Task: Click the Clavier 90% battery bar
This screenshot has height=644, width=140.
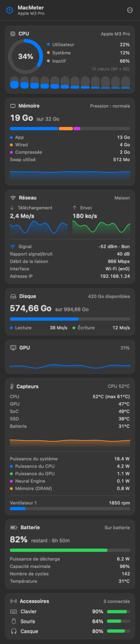Action: tap(119, 611)
